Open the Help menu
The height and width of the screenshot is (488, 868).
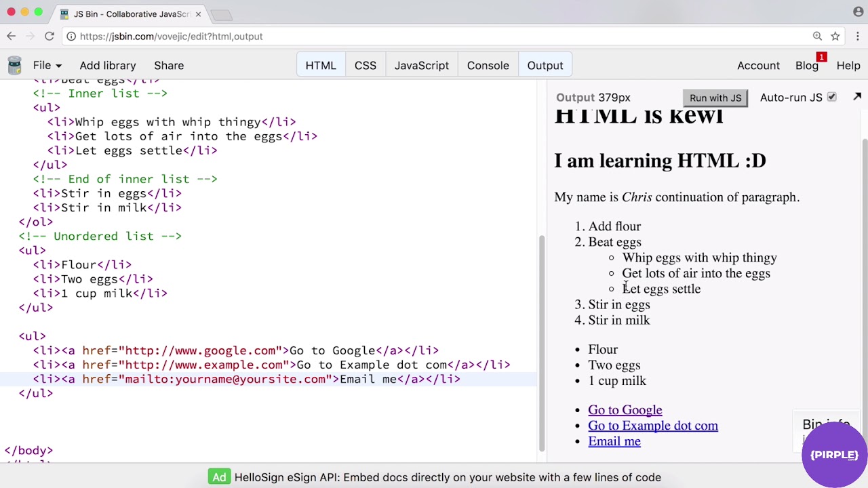coord(848,65)
